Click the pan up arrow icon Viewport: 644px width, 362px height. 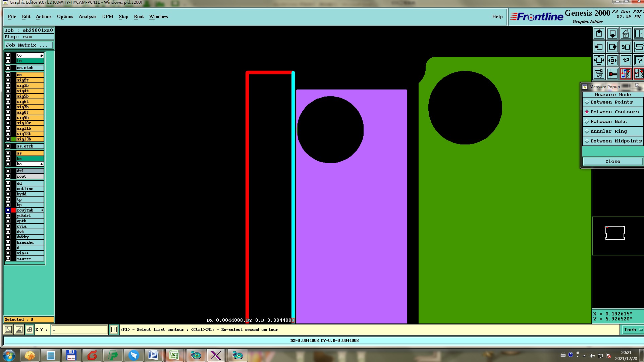(x=599, y=34)
